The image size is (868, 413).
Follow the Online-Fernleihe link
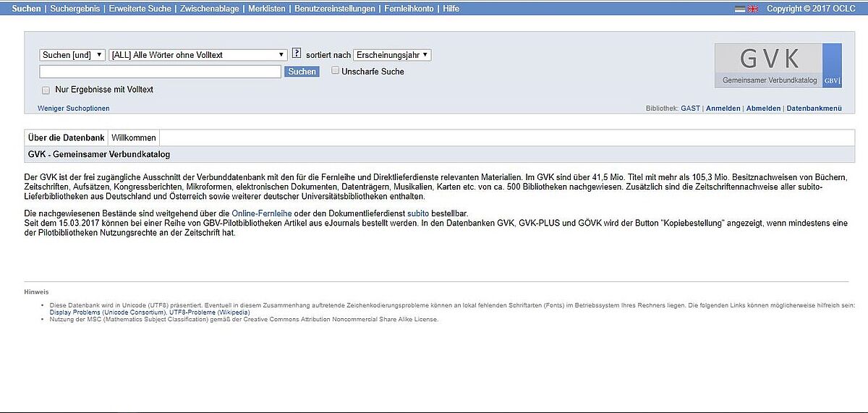point(260,213)
